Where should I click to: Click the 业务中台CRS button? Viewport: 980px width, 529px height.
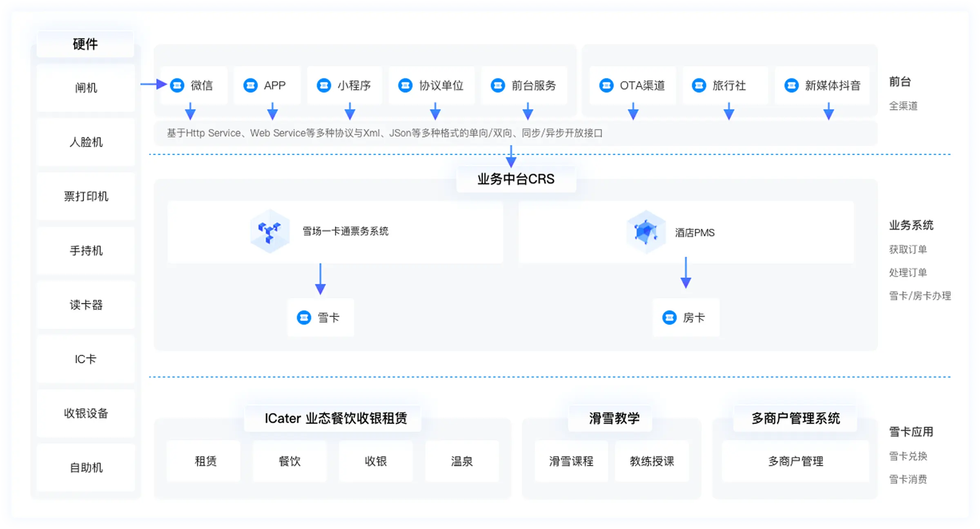516,179
